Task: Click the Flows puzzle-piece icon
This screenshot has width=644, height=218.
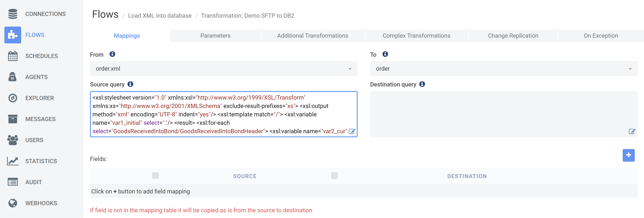Action: 12,35
